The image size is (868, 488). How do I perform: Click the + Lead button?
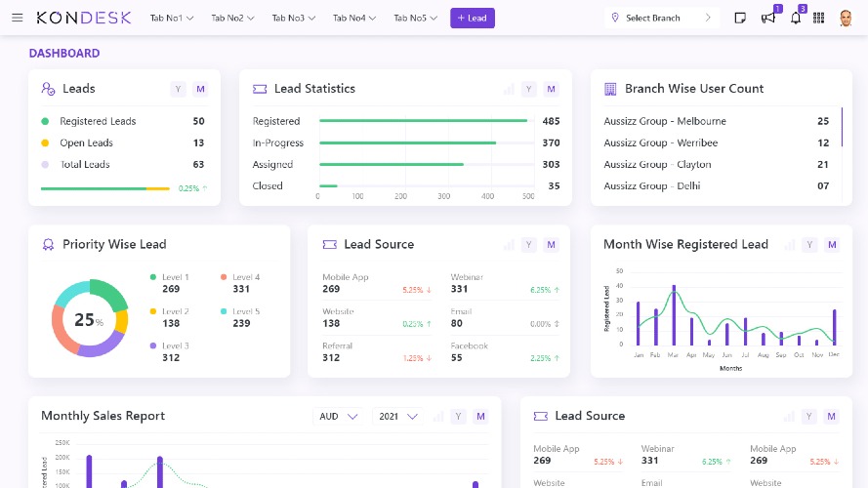click(473, 19)
